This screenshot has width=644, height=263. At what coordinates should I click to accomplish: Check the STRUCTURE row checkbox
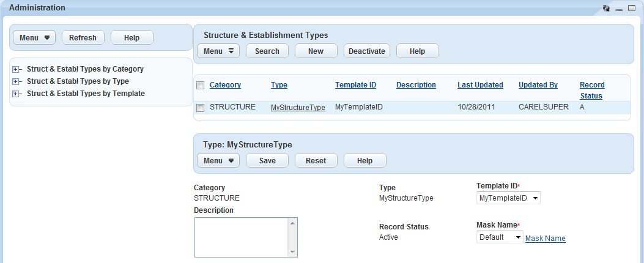(x=200, y=108)
